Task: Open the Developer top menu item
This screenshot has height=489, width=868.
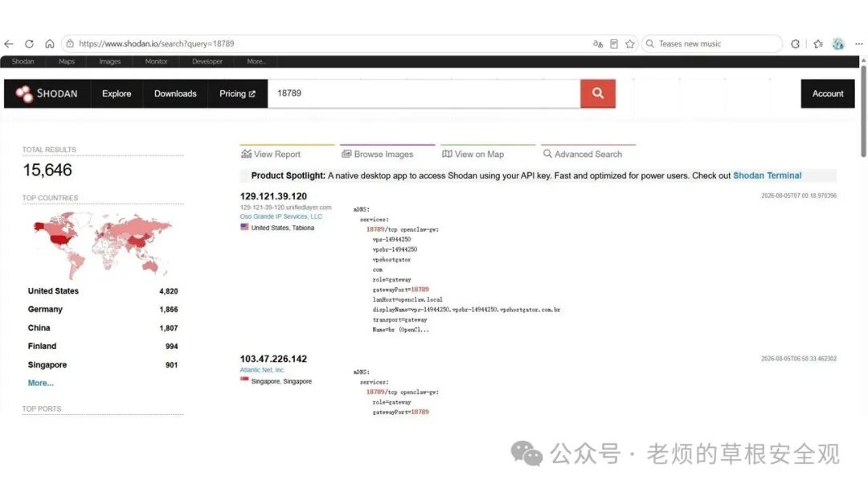Action: (207, 61)
